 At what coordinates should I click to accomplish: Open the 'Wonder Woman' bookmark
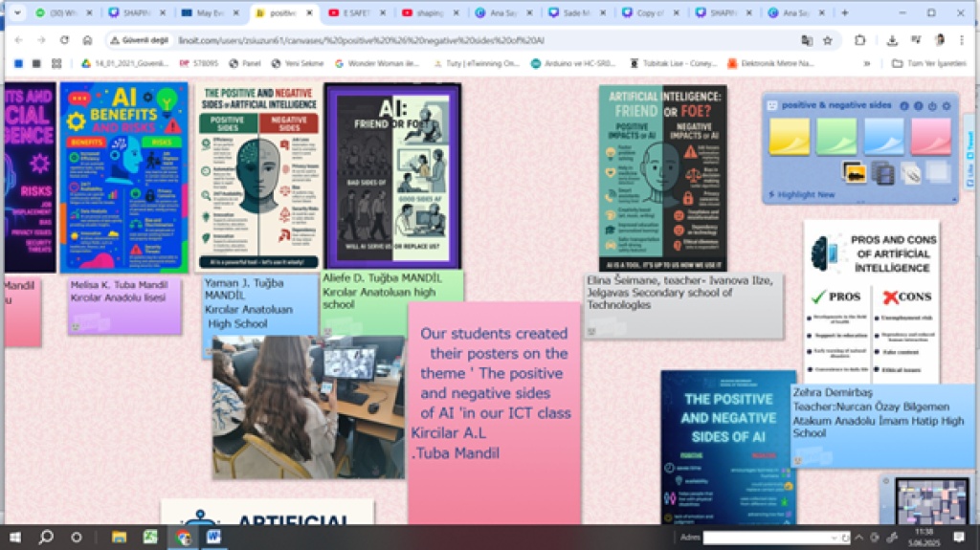click(x=378, y=63)
